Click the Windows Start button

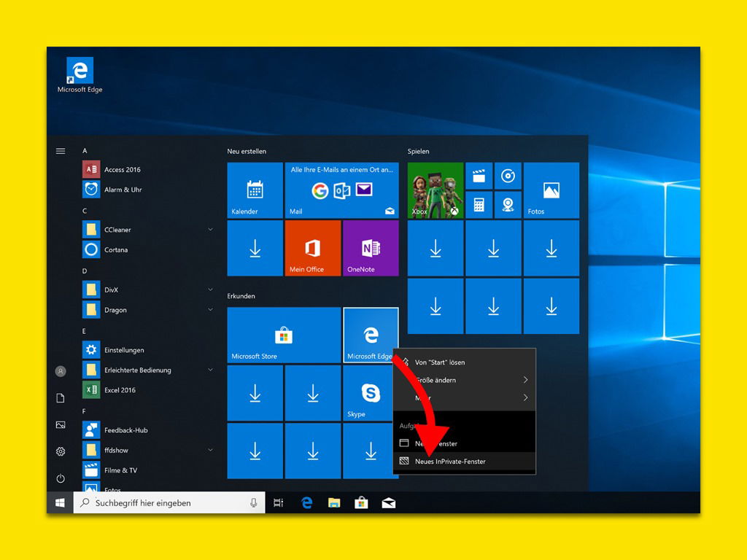click(60, 503)
